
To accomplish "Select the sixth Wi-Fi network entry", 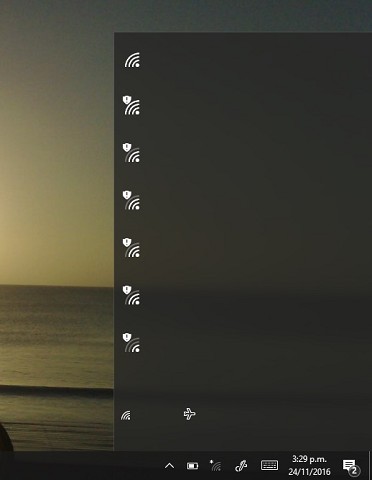I will click(x=243, y=296).
